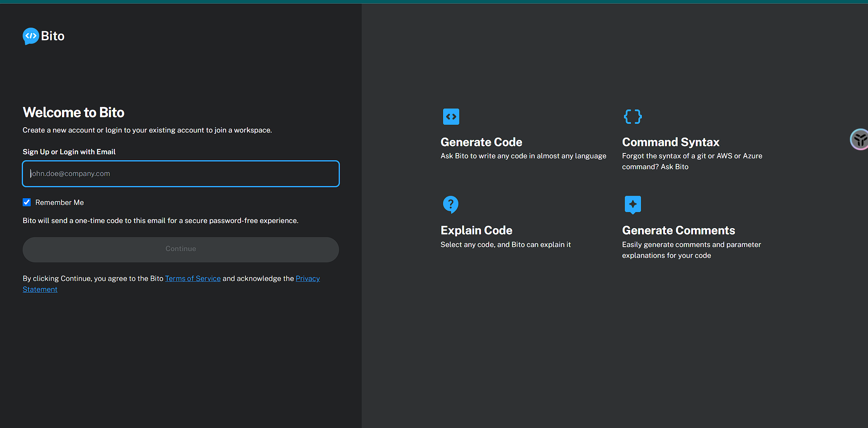
Task: Click the Command Syntax heading
Action: click(670, 142)
